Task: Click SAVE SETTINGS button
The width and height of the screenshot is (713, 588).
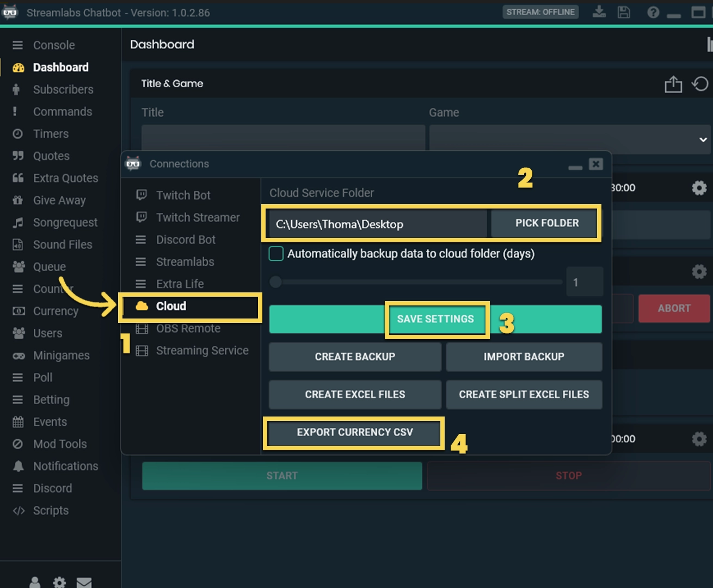Action: click(435, 319)
